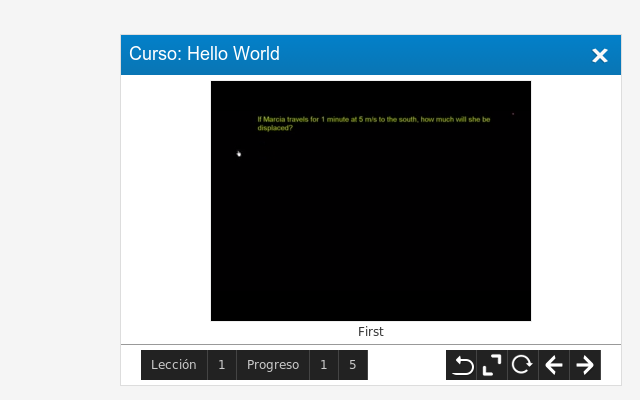Click the undo/return curved arrow icon

point(462,365)
